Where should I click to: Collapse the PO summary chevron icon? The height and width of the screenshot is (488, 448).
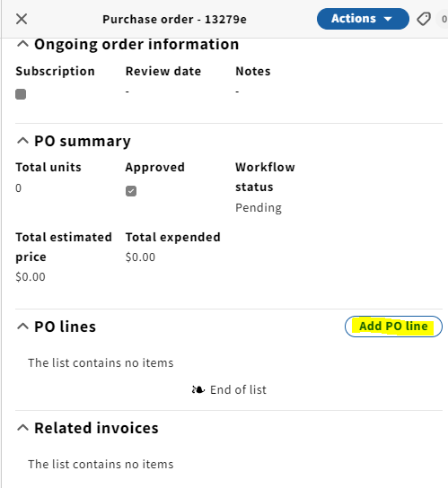[22, 141]
